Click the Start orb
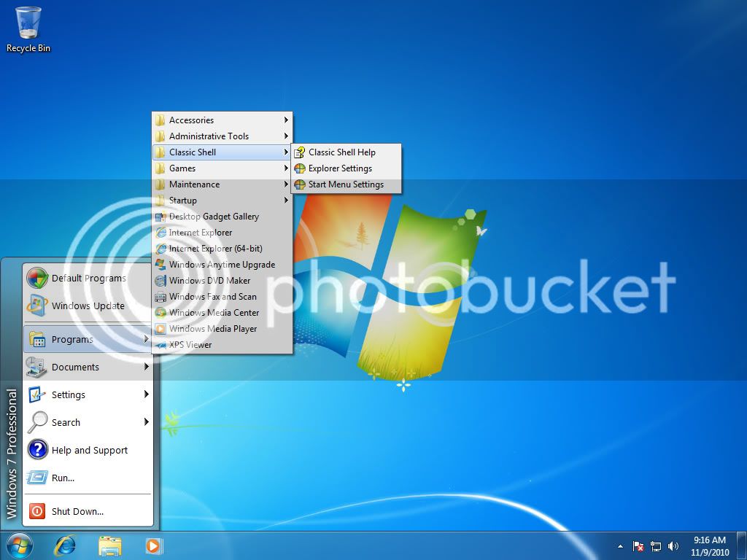747x560 pixels. click(18, 545)
